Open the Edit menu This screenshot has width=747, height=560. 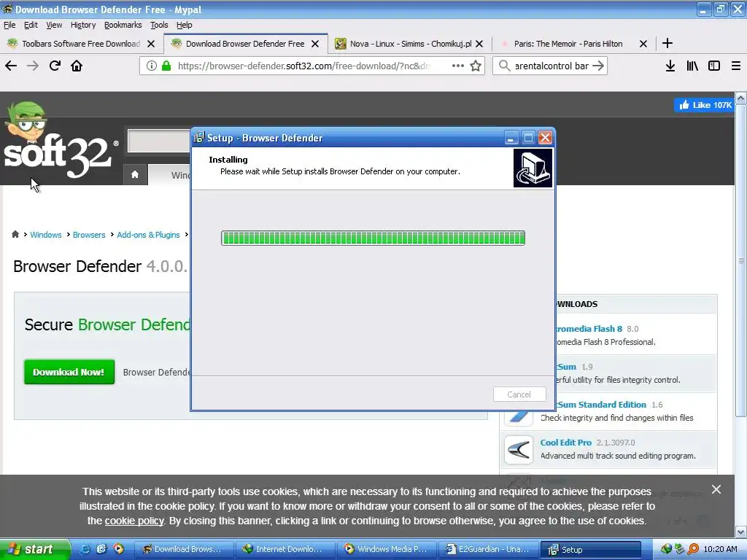[x=31, y=25]
